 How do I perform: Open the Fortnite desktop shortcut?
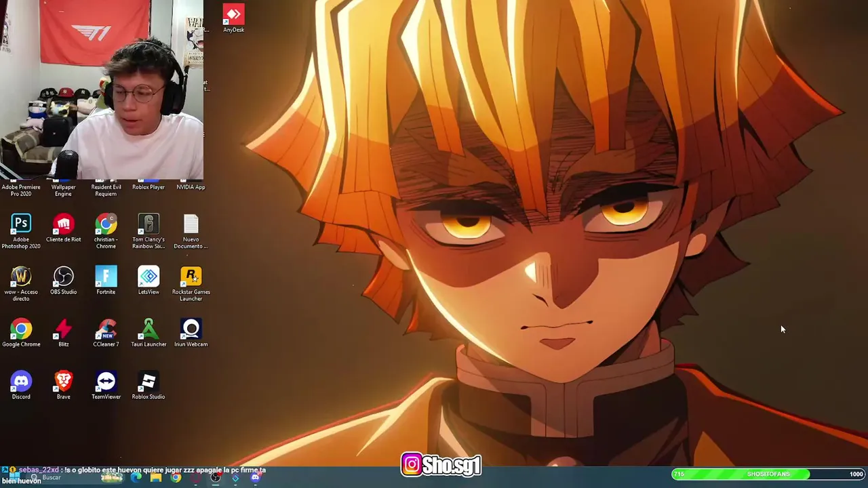pos(106,281)
